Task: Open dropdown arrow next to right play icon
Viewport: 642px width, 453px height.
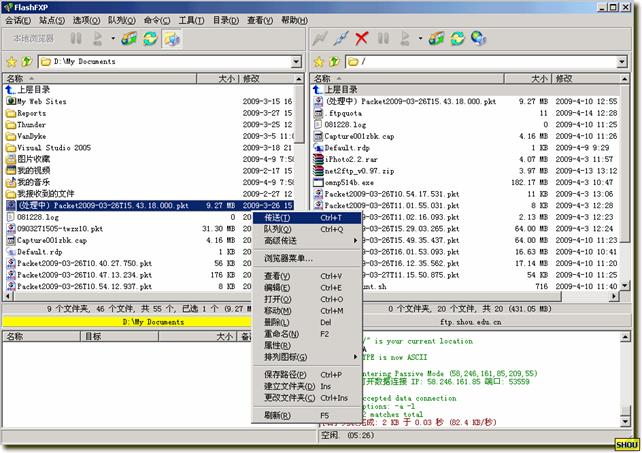Action: pyautogui.click(x=420, y=39)
